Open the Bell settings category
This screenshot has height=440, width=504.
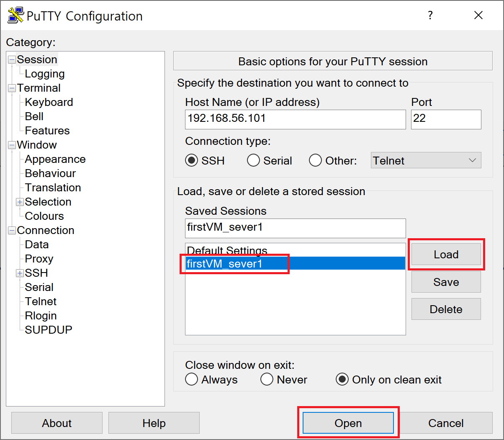tap(34, 116)
